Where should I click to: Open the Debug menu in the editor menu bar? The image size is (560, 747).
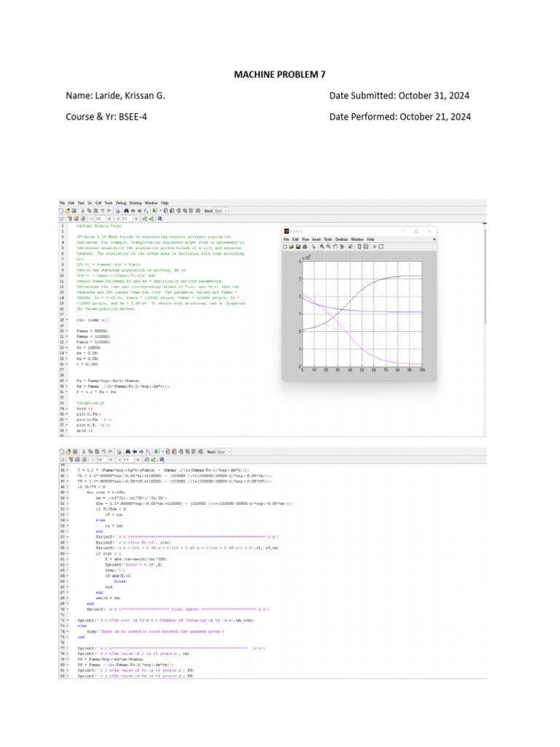point(121,203)
